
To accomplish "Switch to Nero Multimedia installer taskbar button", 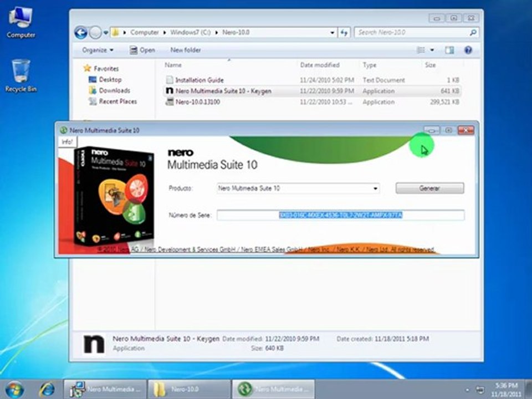I will [x=105, y=389].
